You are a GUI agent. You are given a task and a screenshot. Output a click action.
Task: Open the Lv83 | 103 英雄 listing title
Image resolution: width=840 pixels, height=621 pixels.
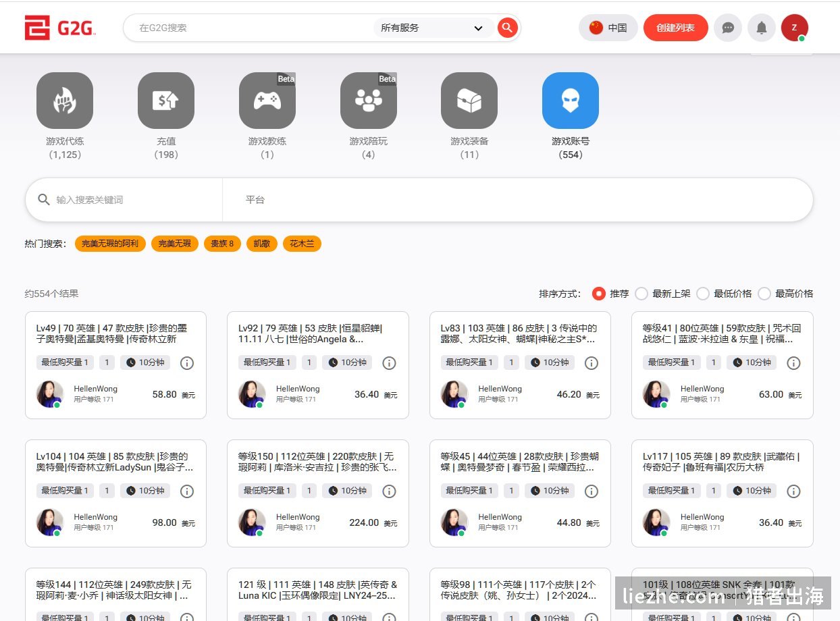click(518, 333)
